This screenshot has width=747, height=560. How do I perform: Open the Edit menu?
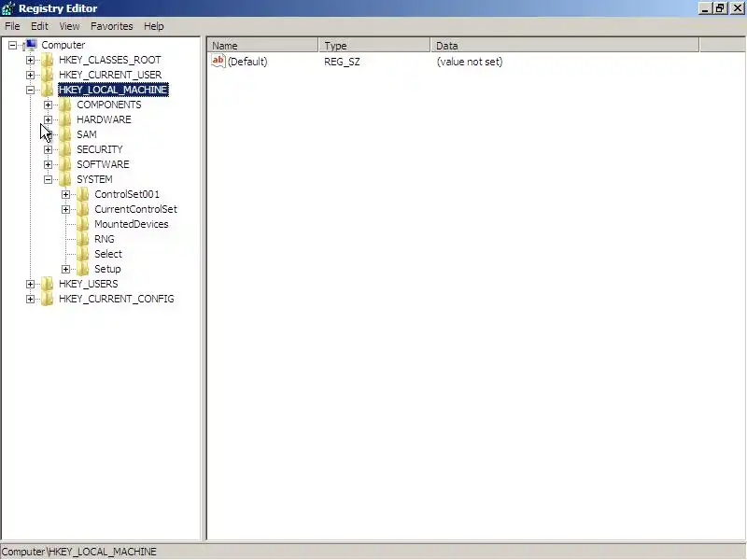39,26
